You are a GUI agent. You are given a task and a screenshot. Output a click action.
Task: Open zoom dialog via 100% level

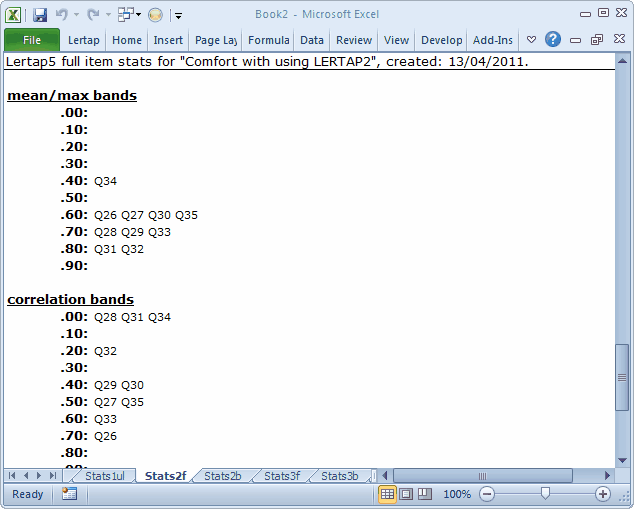click(457, 494)
